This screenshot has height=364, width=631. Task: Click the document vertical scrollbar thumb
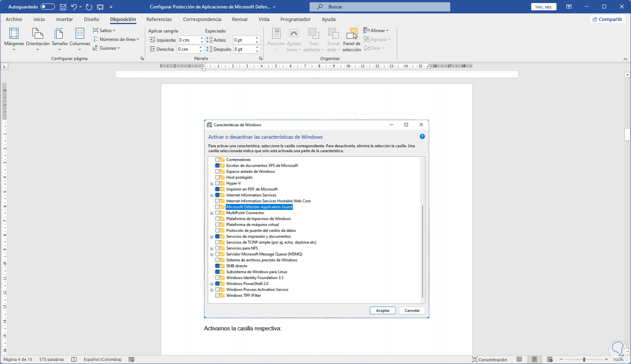[x=627, y=134]
